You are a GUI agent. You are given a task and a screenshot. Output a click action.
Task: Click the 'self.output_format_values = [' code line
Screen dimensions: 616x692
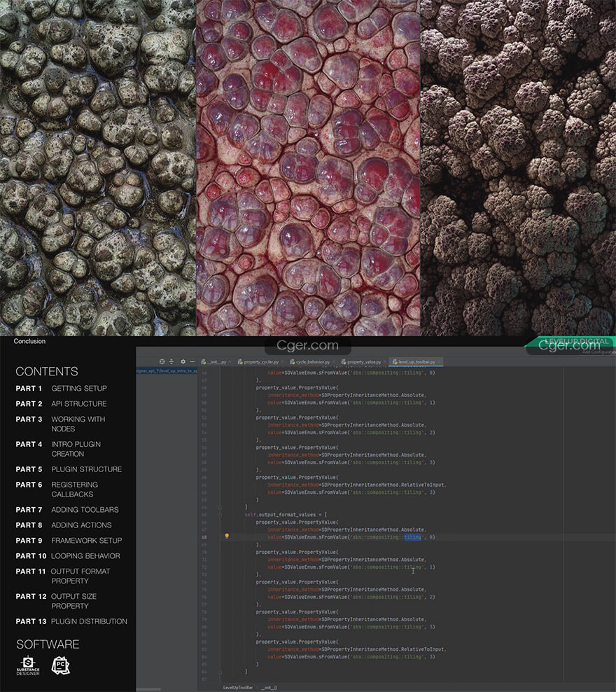click(x=286, y=515)
